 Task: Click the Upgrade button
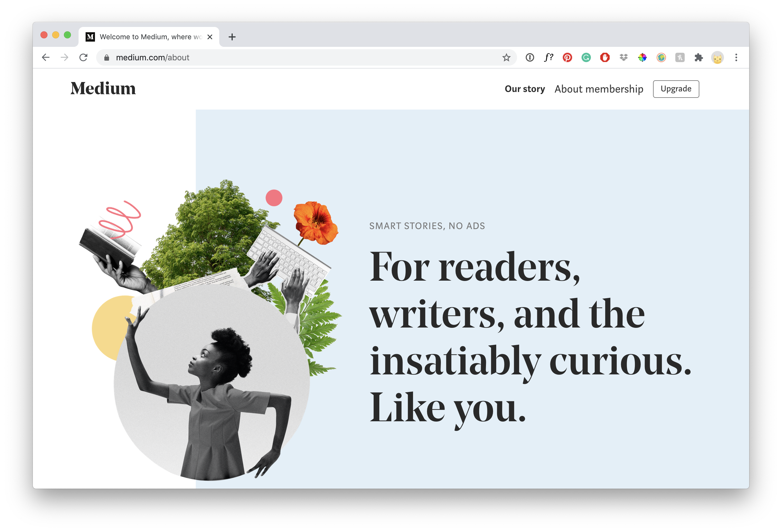click(x=676, y=89)
